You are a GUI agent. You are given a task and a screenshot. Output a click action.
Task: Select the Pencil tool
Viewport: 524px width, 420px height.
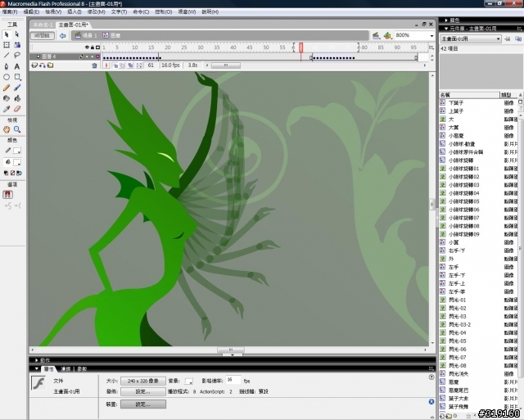pyautogui.click(x=7, y=88)
